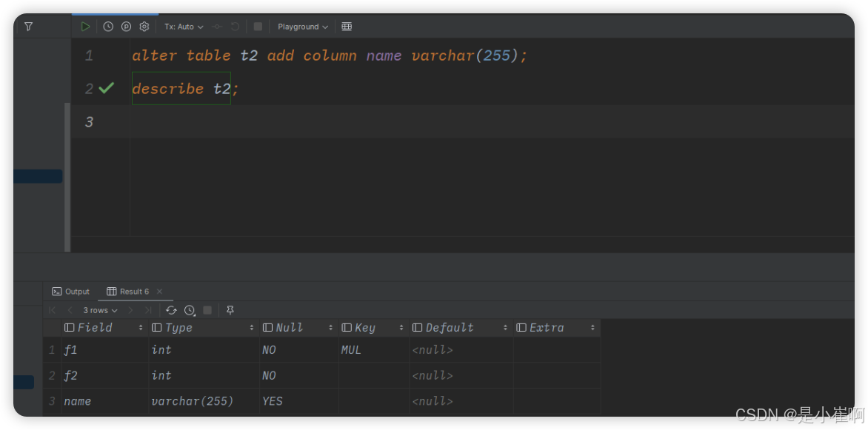Reload result data with refresh icon
Screen dimensions: 868x430
tap(172, 310)
